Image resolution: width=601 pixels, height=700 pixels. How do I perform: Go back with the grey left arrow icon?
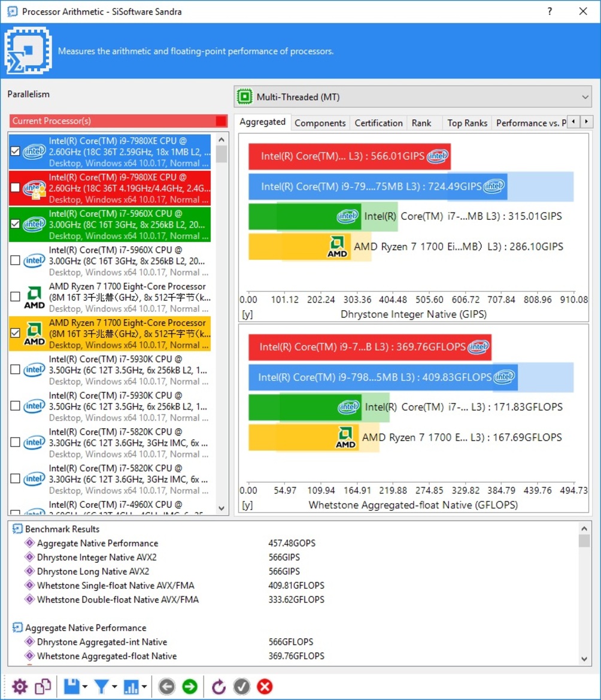click(x=167, y=687)
